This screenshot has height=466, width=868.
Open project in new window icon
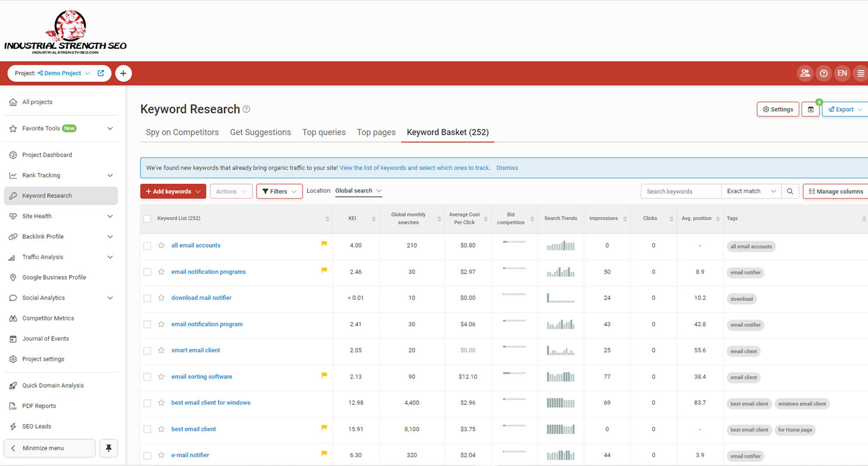point(101,73)
